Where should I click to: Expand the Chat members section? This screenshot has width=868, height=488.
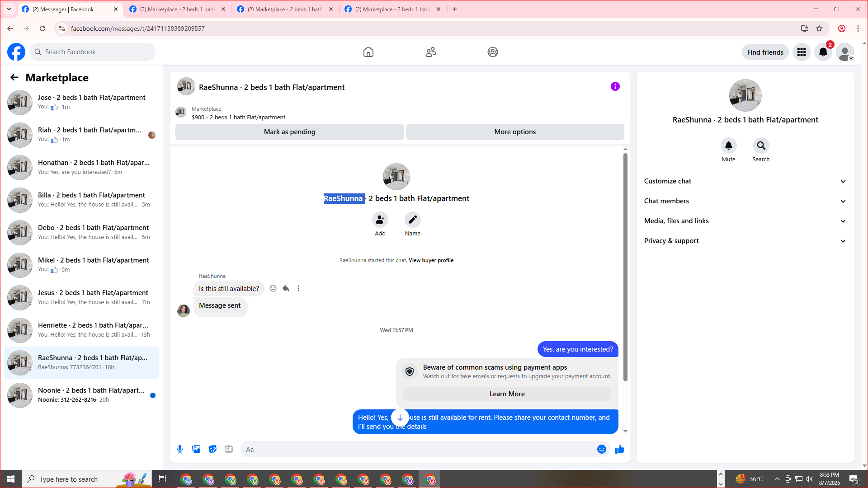point(745,201)
